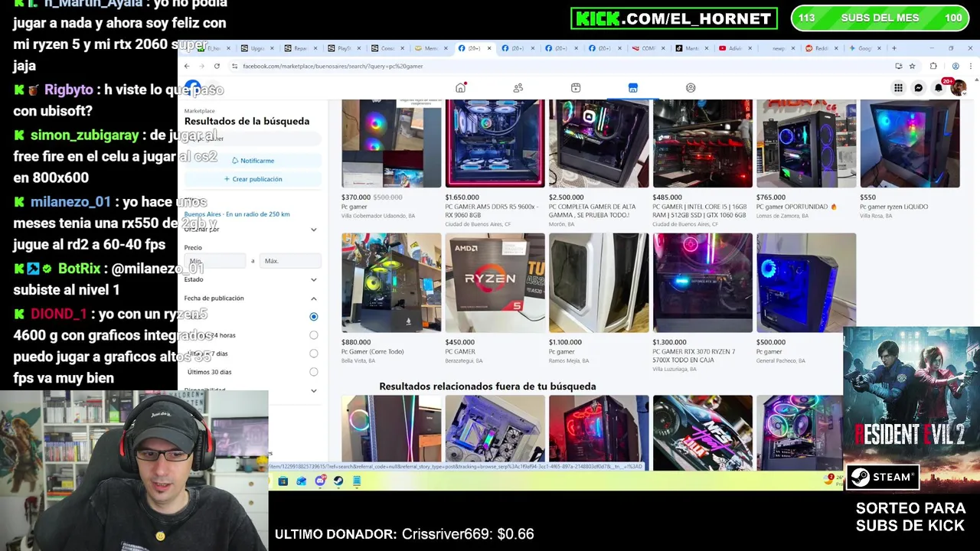Image resolution: width=980 pixels, height=551 pixels.
Task: Open the Groups icon in Facebook nav
Action: pyautogui.click(x=691, y=88)
